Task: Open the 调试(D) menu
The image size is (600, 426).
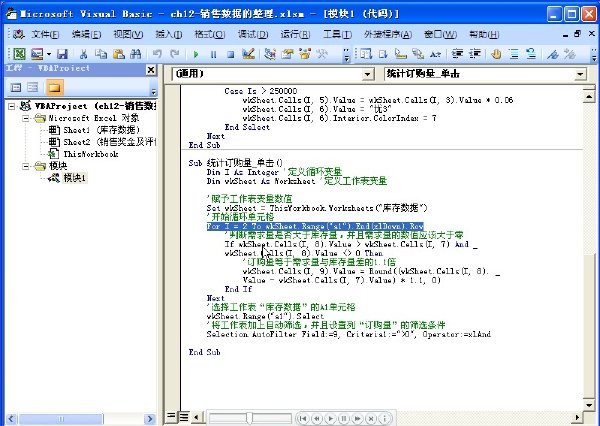Action: (x=253, y=35)
